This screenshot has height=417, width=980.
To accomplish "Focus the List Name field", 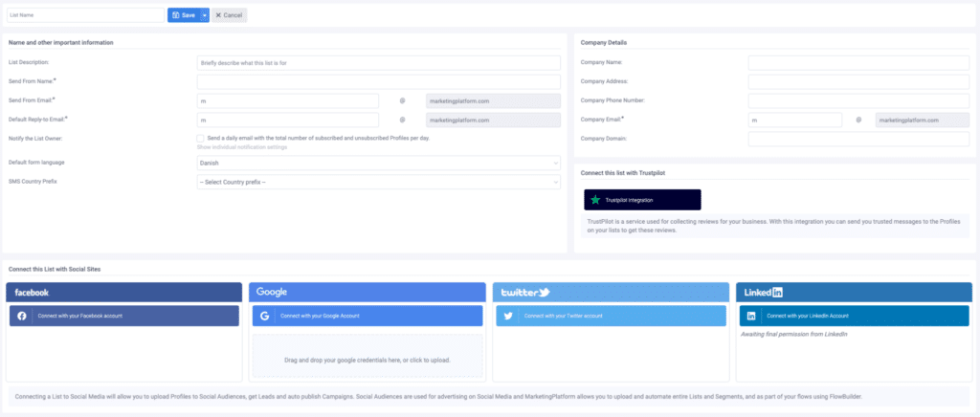I will (x=85, y=15).
